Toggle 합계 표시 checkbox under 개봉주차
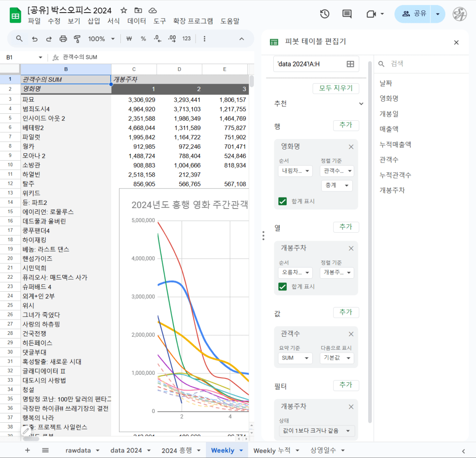476x458 pixels. (x=282, y=287)
